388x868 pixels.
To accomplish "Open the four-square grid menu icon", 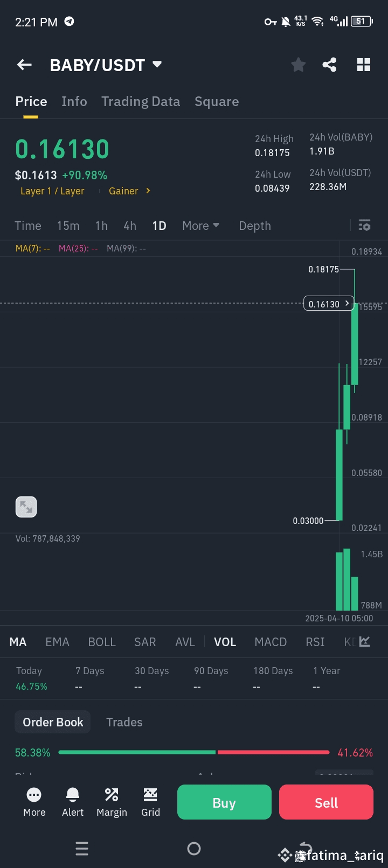I will [x=364, y=65].
